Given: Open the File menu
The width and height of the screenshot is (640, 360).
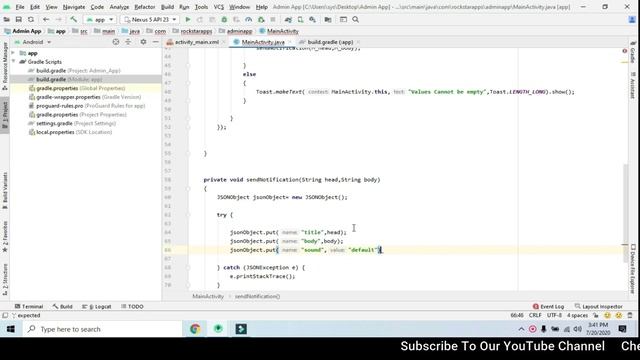Looking at the screenshot, I should [x=20, y=7].
